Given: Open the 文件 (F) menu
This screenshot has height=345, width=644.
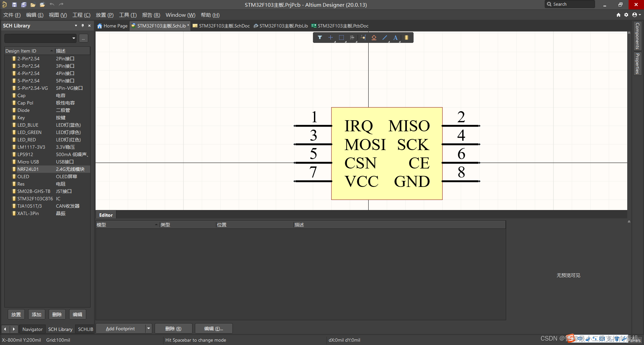Looking at the screenshot, I should tap(12, 15).
